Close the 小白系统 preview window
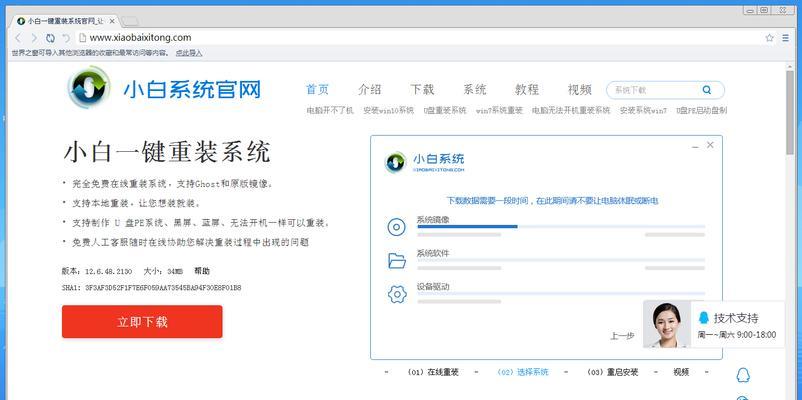This screenshot has height=400, width=802. [710, 145]
